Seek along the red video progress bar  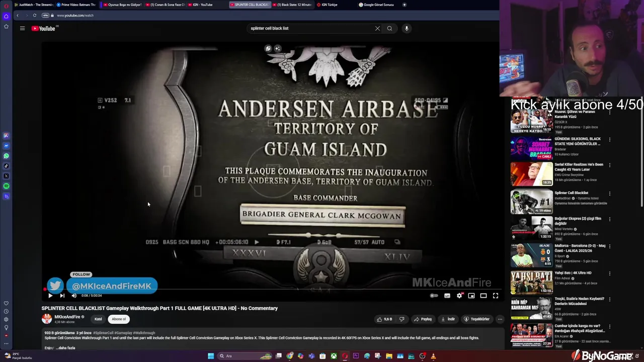pyautogui.click(x=272, y=290)
